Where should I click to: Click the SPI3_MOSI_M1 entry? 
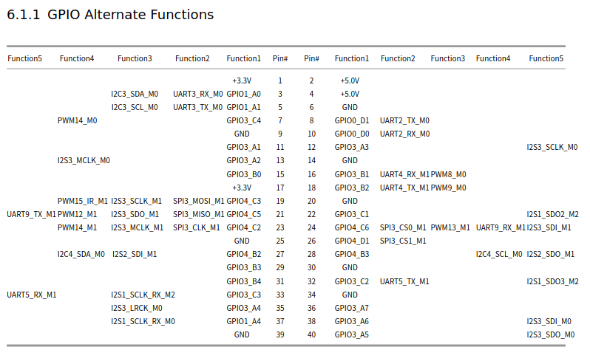coord(198,201)
